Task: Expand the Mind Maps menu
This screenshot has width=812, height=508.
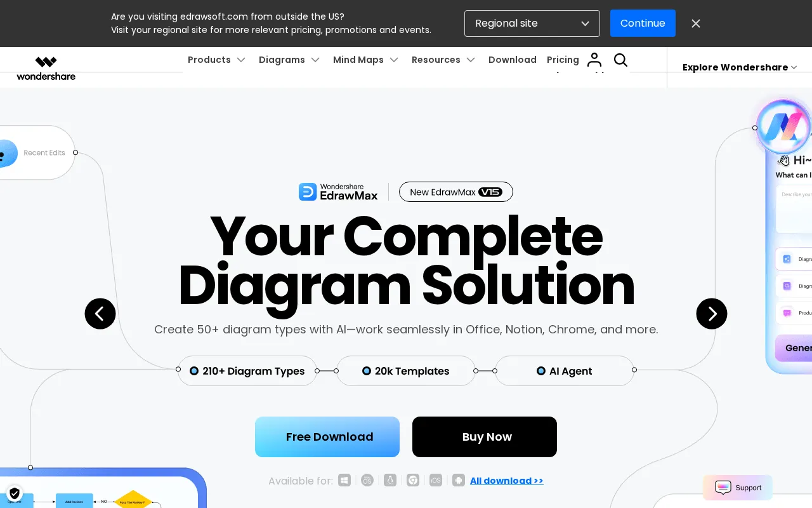Action: 365,60
